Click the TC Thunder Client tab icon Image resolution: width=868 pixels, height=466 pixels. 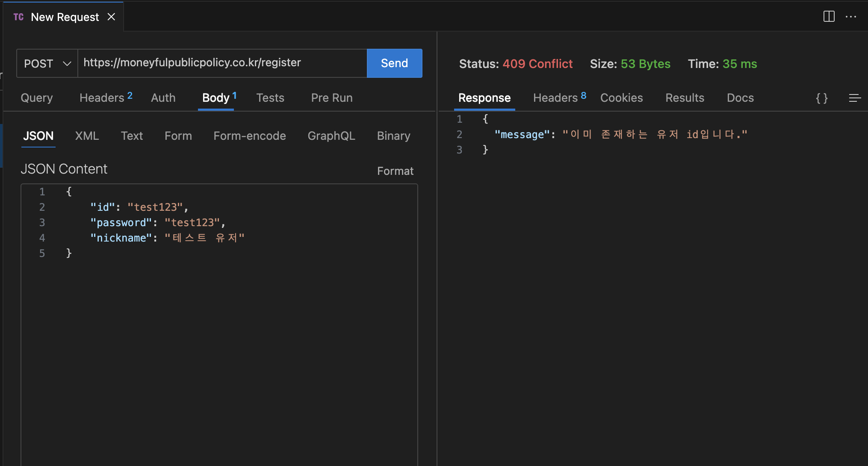(x=18, y=17)
